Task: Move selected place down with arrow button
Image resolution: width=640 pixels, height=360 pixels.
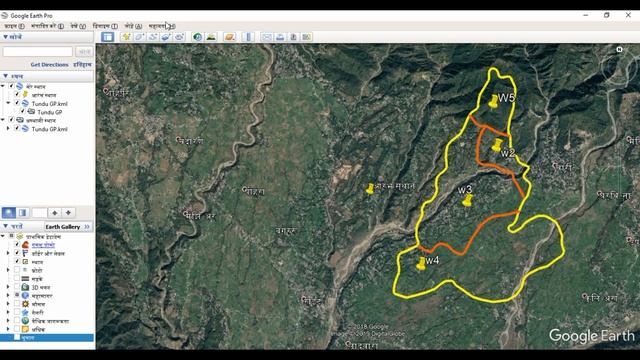Action: coord(68,213)
